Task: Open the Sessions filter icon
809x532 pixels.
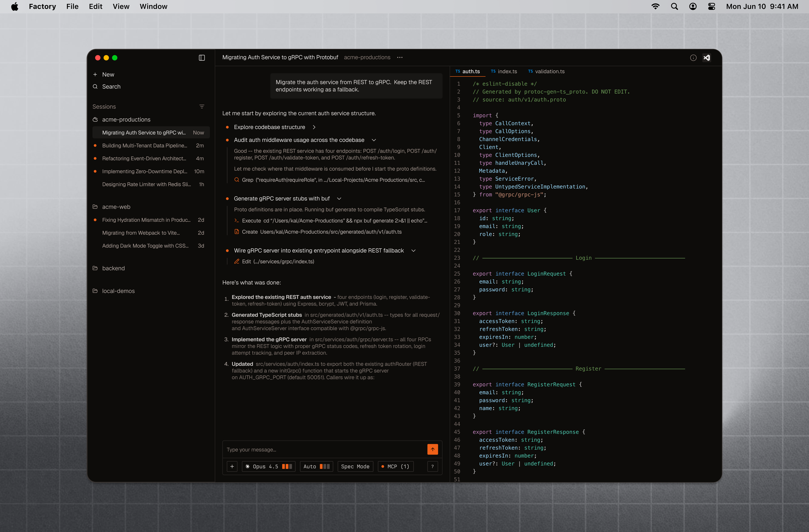Action: (x=202, y=107)
